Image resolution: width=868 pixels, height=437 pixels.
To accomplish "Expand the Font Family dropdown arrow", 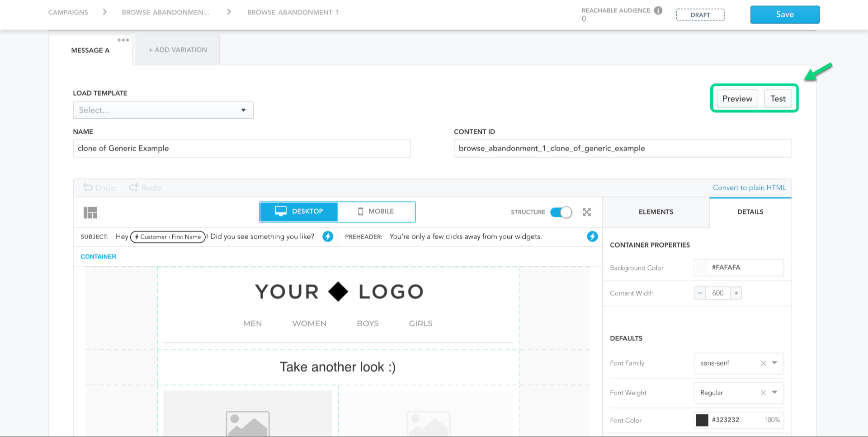I will [x=774, y=363].
